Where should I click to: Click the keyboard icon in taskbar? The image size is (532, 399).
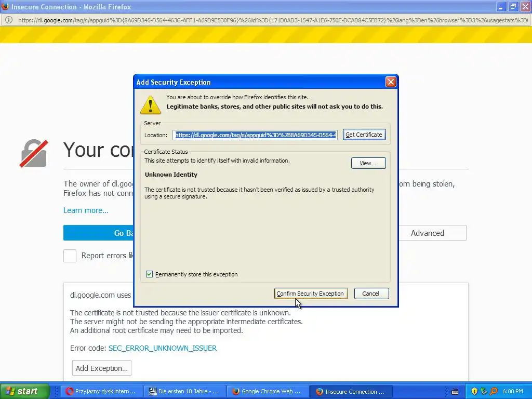click(455, 392)
